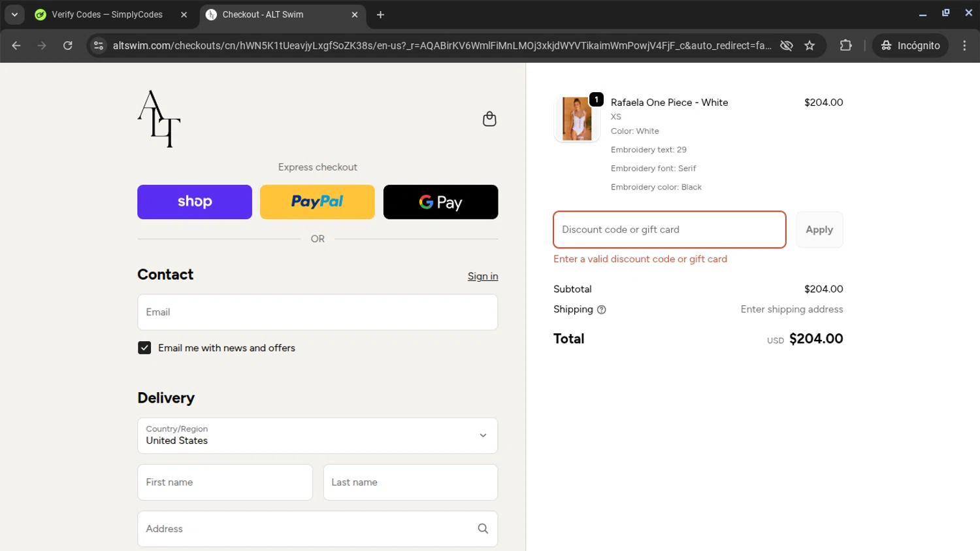Click the address search magnifier icon
The width and height of the screenshot is (980, 551).
(x=483, y=529)
